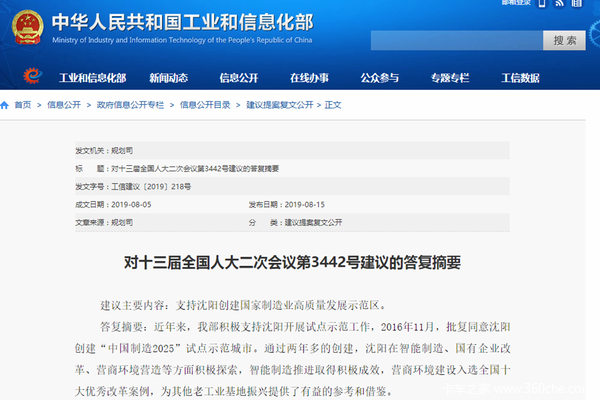Select the 信息公开 nav menu item

240,78
